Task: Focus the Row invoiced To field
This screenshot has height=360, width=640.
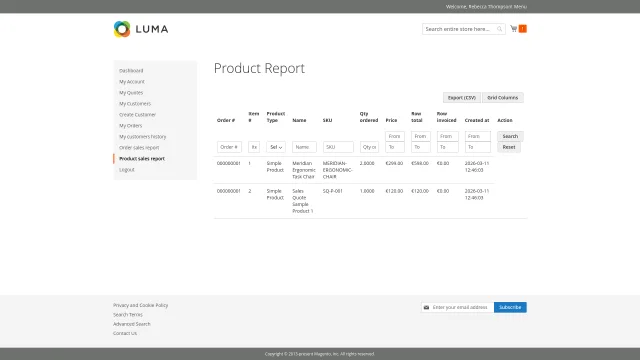Action: coord(448,147)
